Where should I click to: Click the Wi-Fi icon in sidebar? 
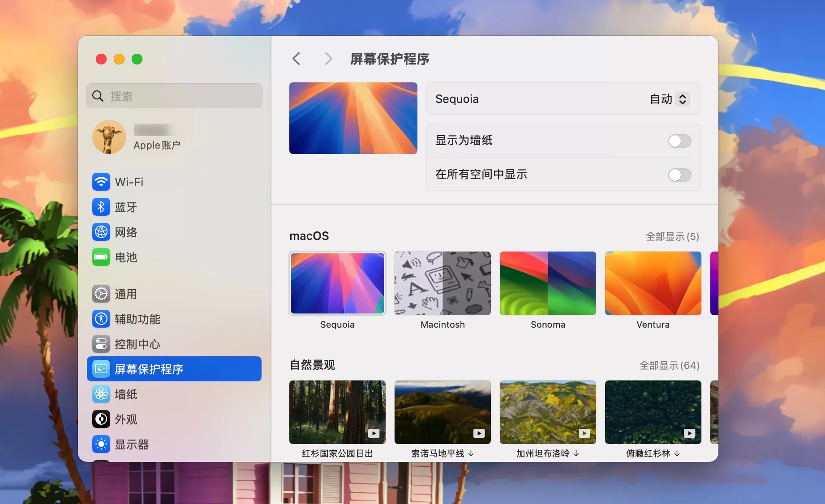[x=101, y=182]
